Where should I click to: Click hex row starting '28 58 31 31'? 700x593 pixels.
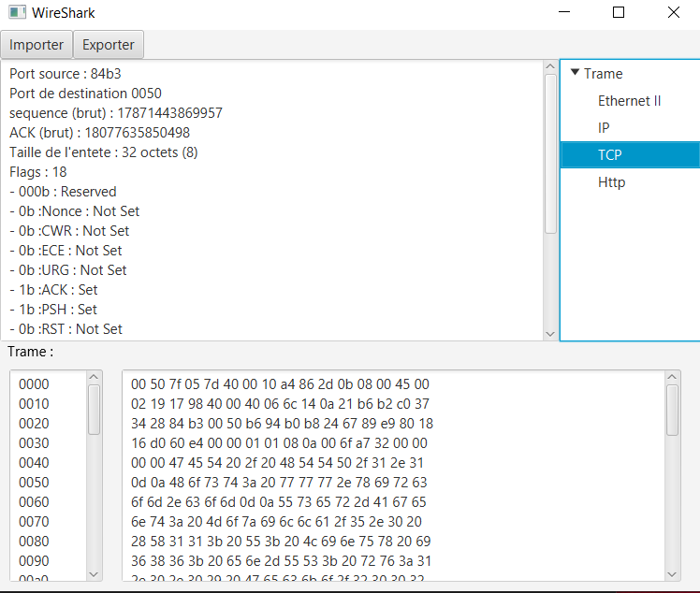coord(281,542)
